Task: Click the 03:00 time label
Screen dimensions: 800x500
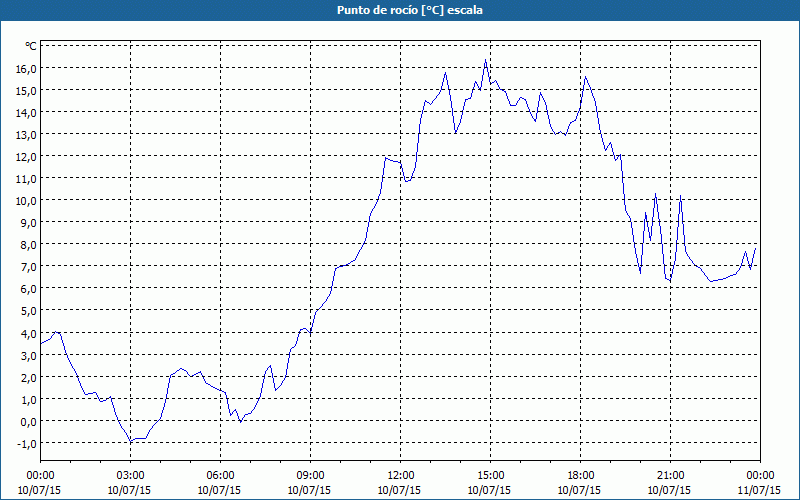Action: click(x=130, y=475)
